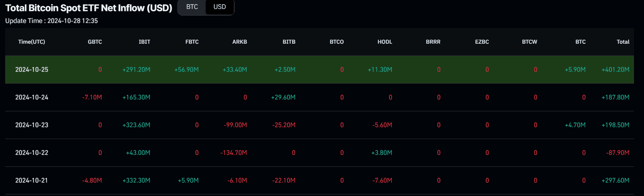Viewport: 644px width, 196px height.
Task: Select the 2024-10-21 date row
Action: tap(31, 180)
